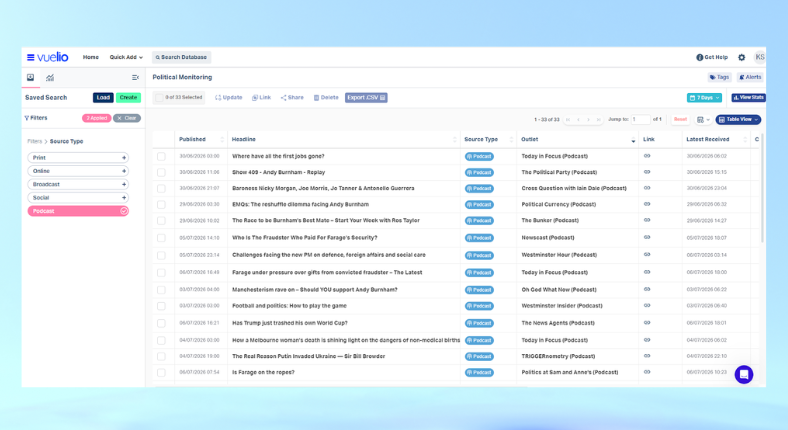Click Filters breadcrumb link

[35, 142]
